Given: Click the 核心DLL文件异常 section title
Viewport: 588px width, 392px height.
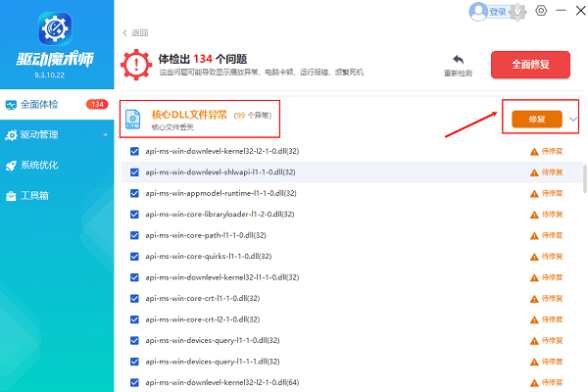Looking at the screenshot, I should pos(189,115).
